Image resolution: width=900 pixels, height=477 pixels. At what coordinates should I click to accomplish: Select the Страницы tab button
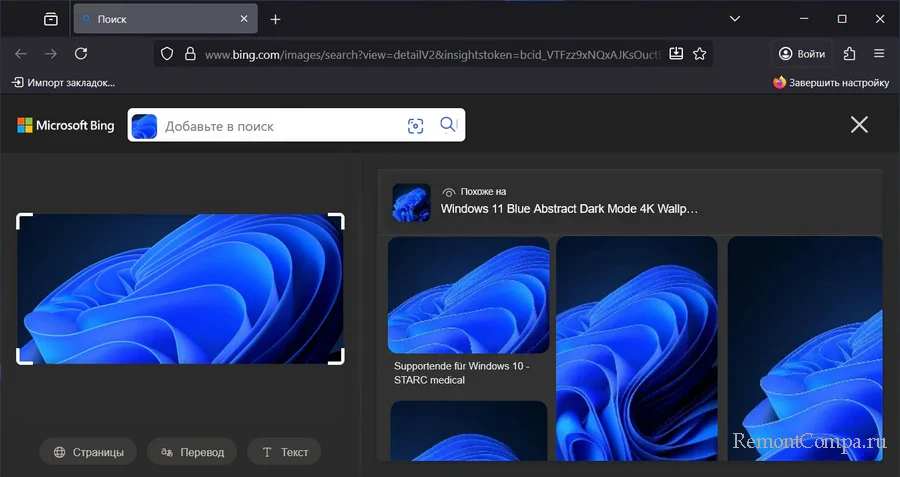point(89,452)
